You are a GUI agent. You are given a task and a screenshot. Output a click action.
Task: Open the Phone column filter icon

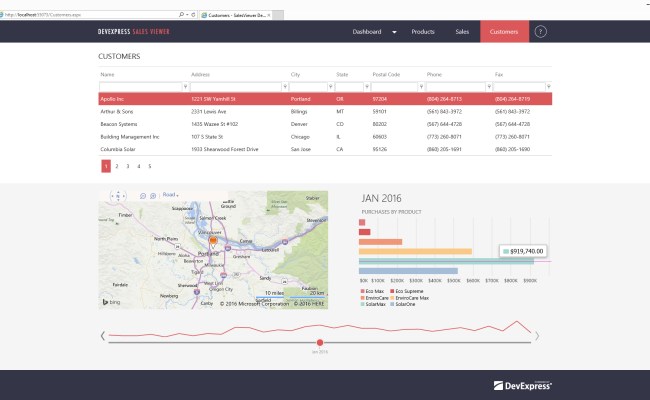489,87
